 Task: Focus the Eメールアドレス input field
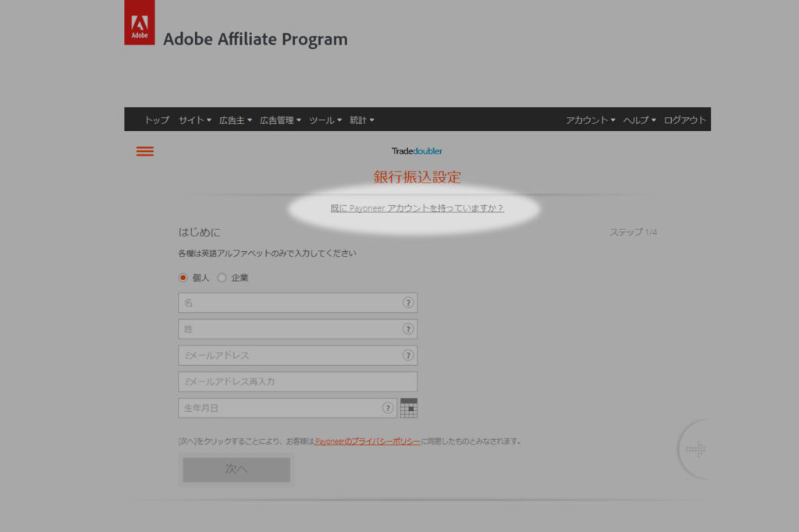click(x=297, y=355)
